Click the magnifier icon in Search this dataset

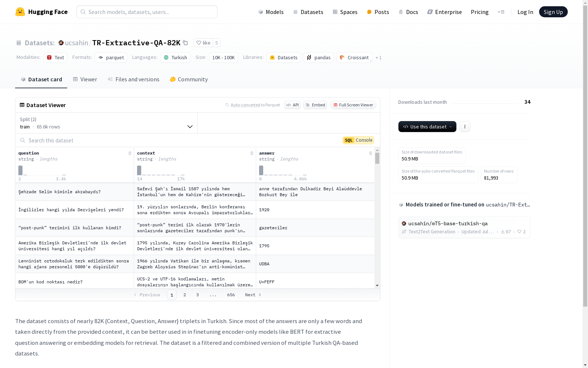pyautogui.click(x=23, y=140)
